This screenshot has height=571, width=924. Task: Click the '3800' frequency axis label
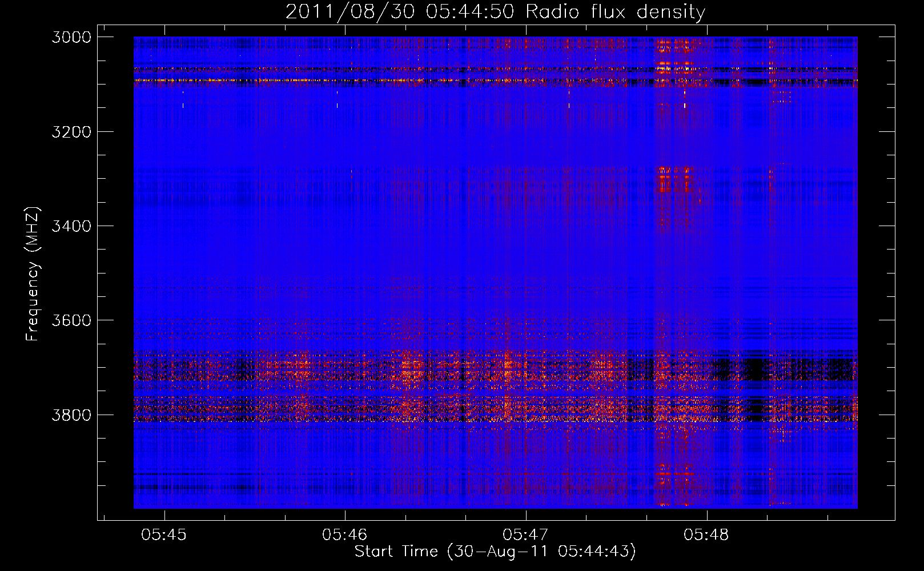coord(71,415)
